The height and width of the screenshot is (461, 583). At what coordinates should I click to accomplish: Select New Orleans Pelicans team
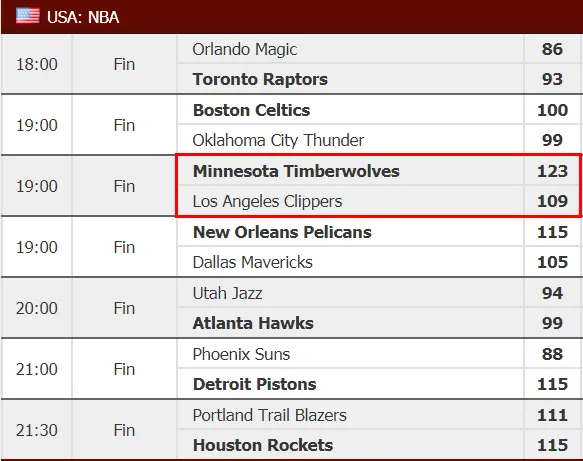click(x=282, y=232)
